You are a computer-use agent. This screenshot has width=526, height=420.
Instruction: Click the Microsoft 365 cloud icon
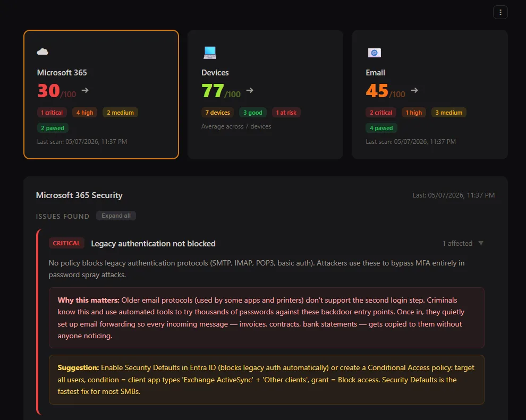43,52
